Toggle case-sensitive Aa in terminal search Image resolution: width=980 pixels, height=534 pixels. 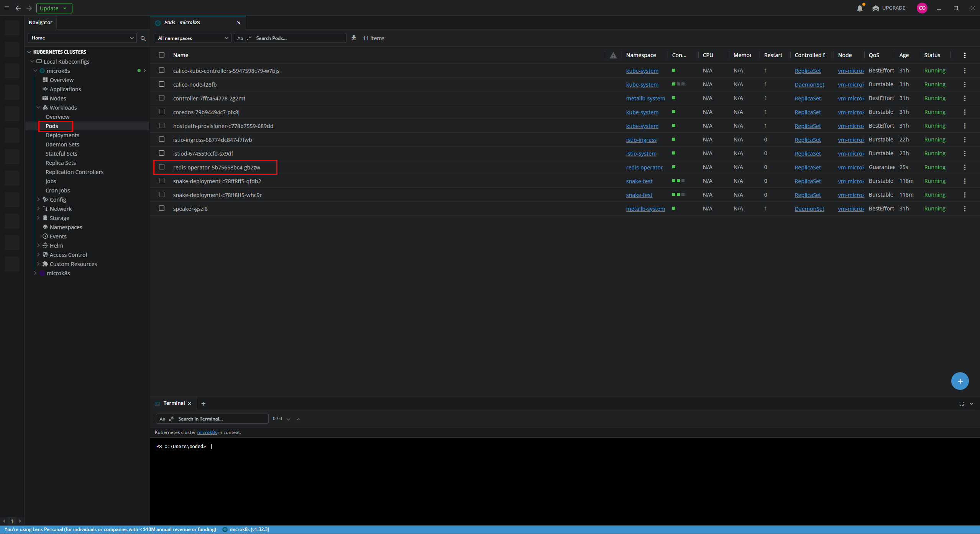click(163, 419)
